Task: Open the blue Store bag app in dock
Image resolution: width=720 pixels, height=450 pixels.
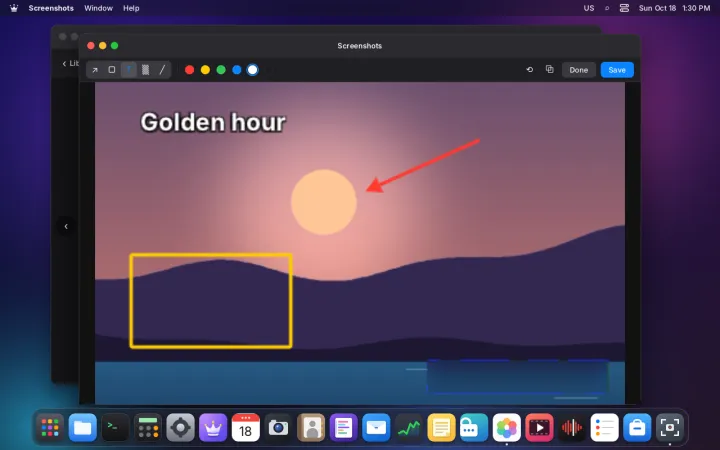Action: 637,428
